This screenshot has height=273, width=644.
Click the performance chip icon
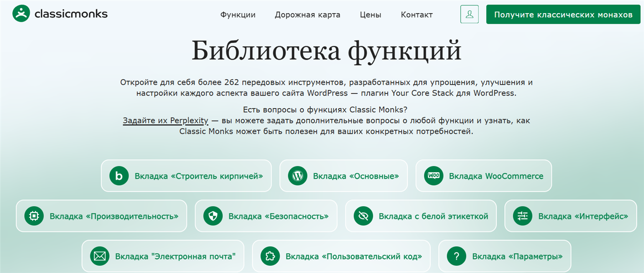click(34, 216)
